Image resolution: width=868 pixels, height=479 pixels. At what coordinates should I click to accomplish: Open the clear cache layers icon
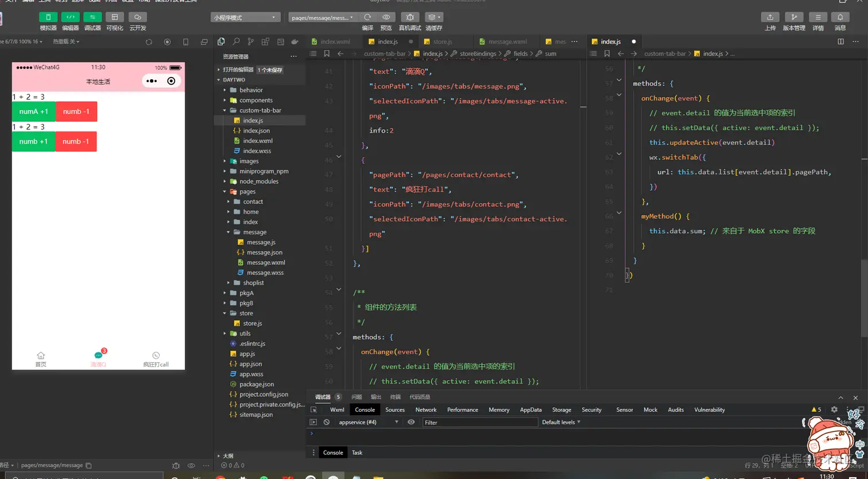tap(433, 17)
